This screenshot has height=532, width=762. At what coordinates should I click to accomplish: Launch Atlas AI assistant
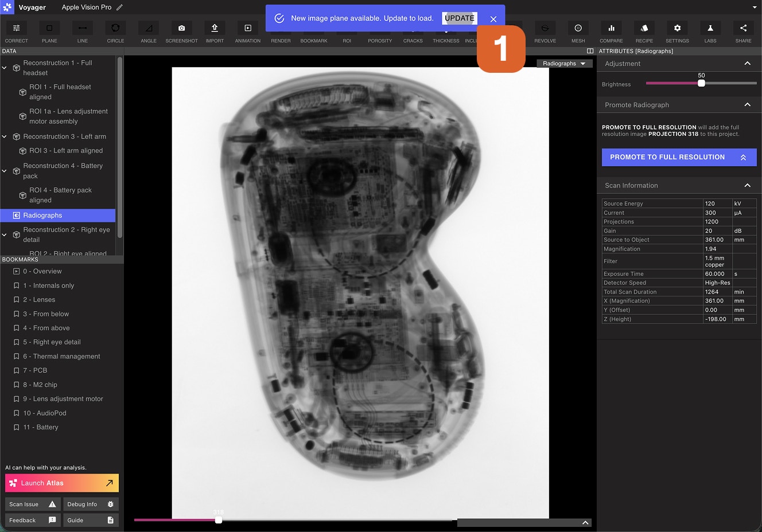(62, 483)
